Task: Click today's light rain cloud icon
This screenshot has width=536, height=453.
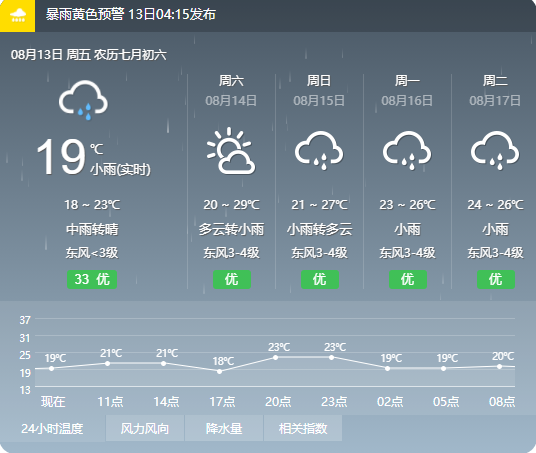Action: point(83,100)
